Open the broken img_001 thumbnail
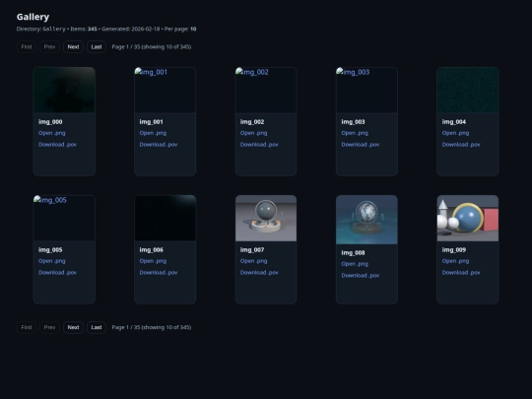 pyautogui.click(x=165, y=90)
